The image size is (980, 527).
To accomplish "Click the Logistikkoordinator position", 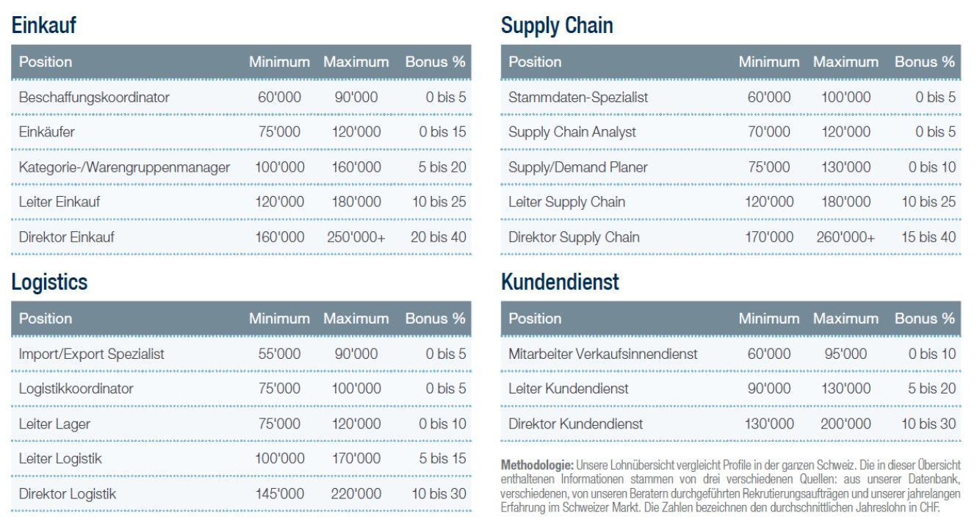I will coord(76,389).
